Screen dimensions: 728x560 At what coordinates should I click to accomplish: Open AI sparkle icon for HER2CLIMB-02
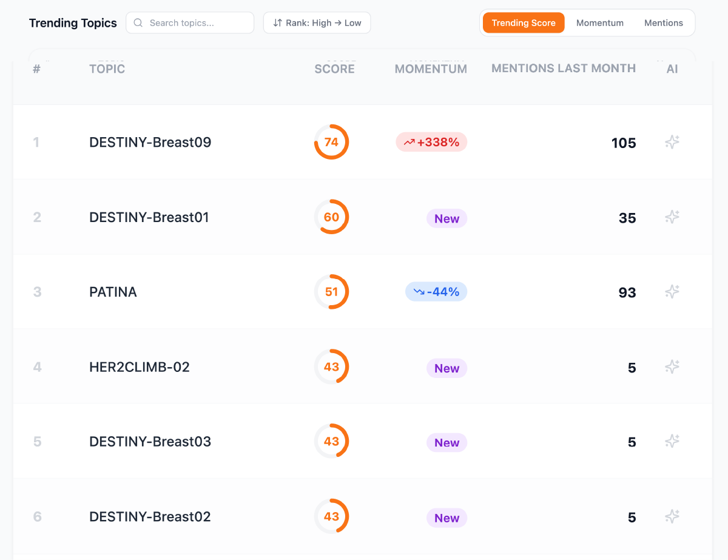point(672,366)
